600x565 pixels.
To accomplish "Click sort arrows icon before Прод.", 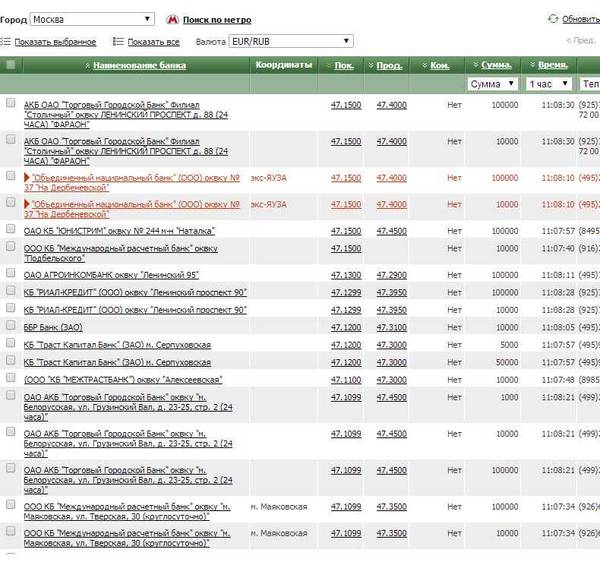I will (371, 66).
